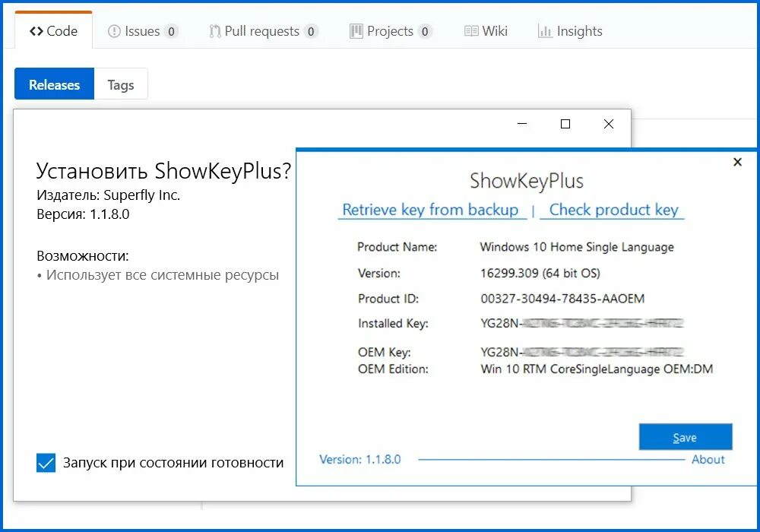The height and width of the screenshot is (532, 760).
Task: Maximize the ShowKeyPlus installer window
Action: 565,124
